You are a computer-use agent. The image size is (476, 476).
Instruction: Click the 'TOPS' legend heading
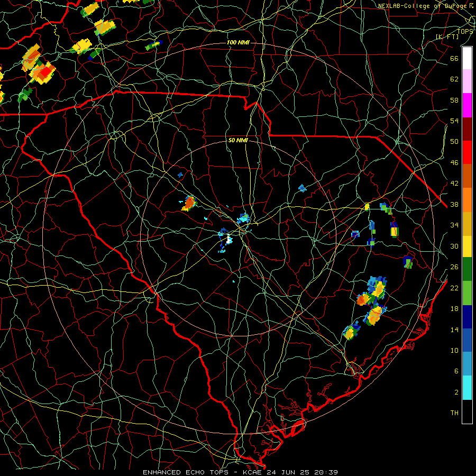[x=465, y=31]
